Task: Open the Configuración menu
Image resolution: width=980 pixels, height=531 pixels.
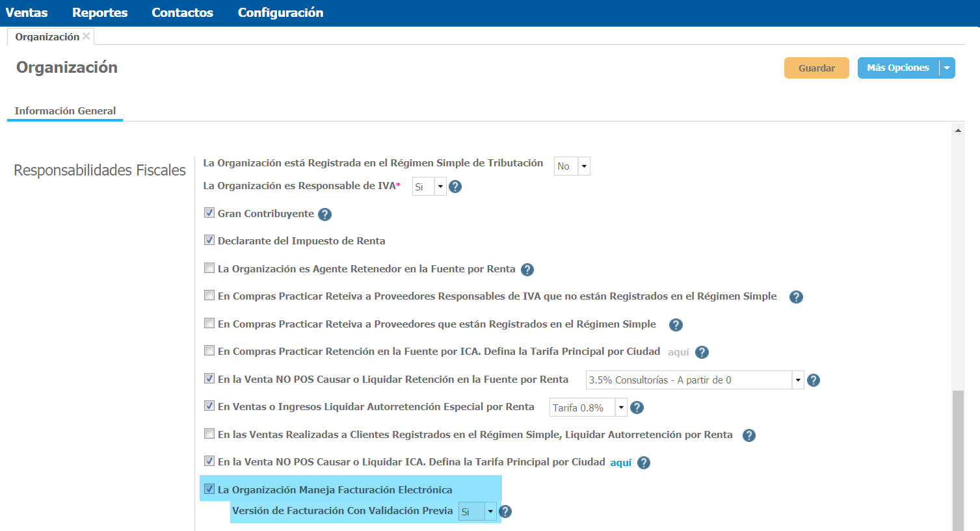Action: click(x=280, y=12)
